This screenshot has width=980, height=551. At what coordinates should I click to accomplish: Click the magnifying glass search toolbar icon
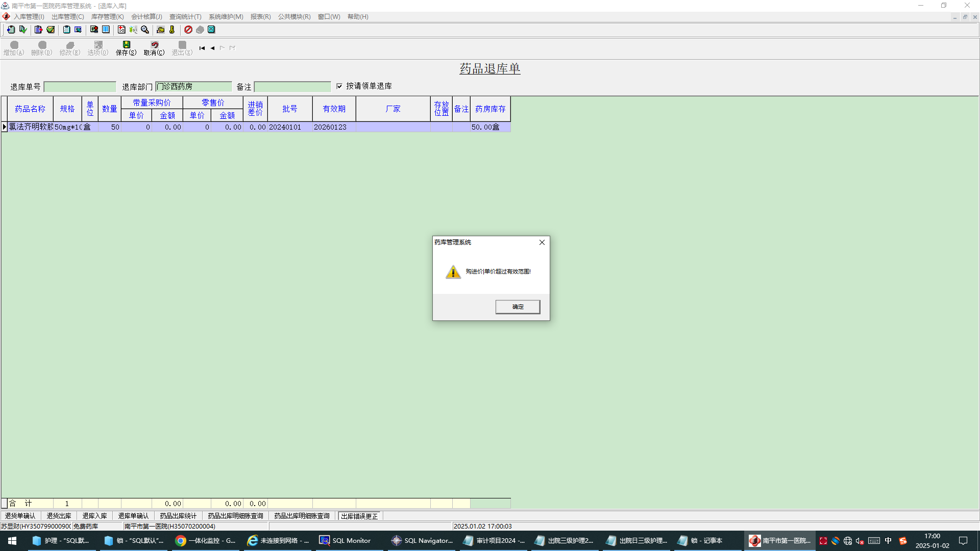(x=145, y=30)
